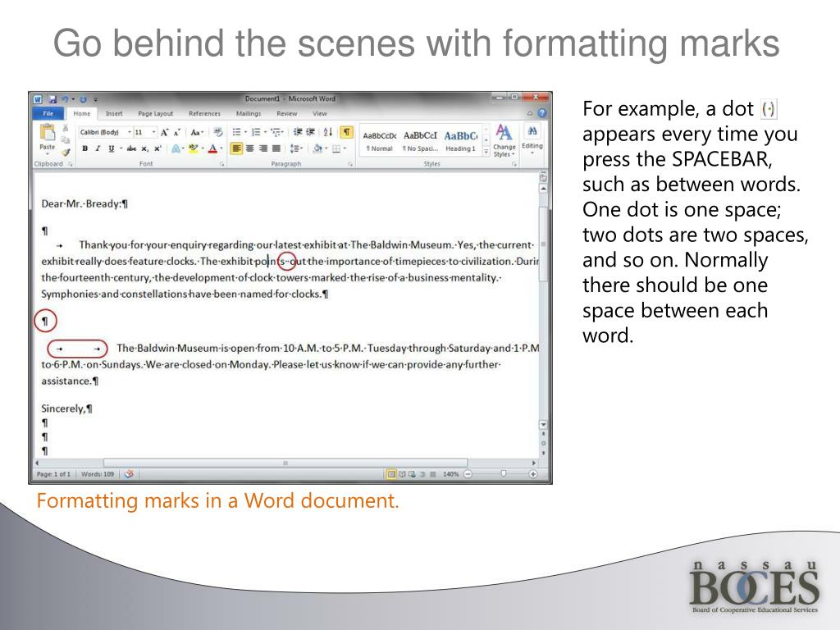Click the Words: 109 status bar counter

point(98,474)
